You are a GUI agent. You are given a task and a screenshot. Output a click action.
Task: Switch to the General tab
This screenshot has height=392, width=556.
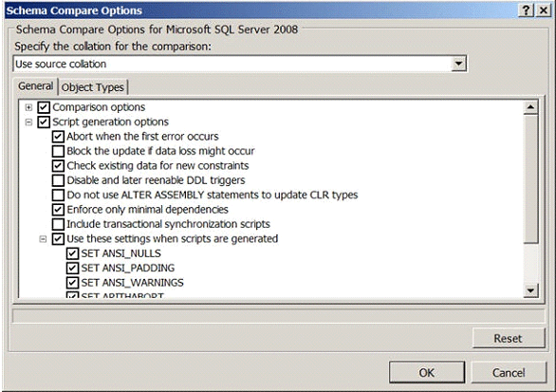[36, 86]
